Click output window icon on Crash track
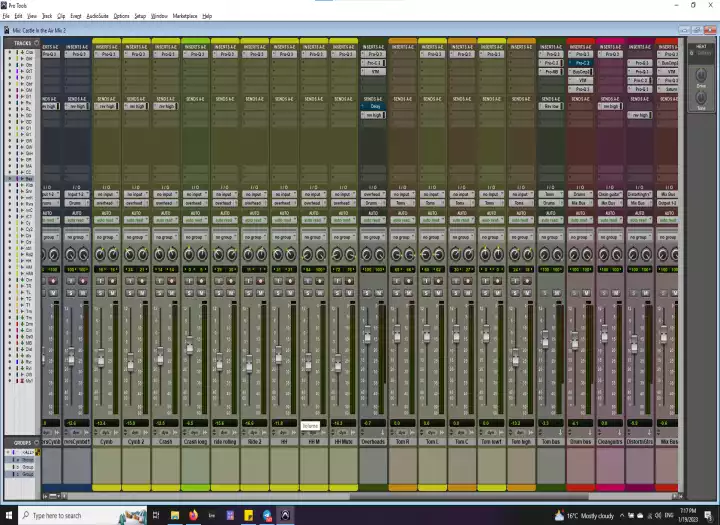This screenshot has height=525, width=720. pos(175,433)
